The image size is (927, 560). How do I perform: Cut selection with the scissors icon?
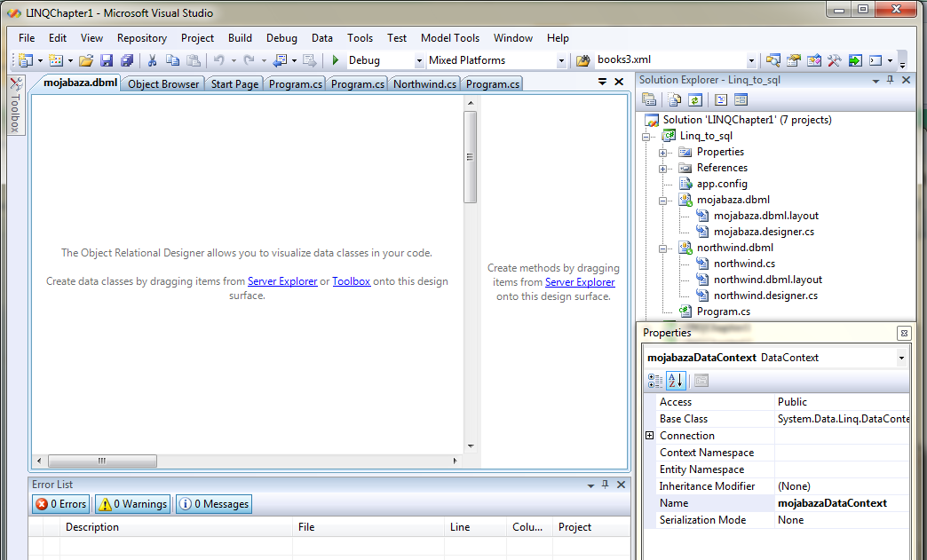pos(152,60)
